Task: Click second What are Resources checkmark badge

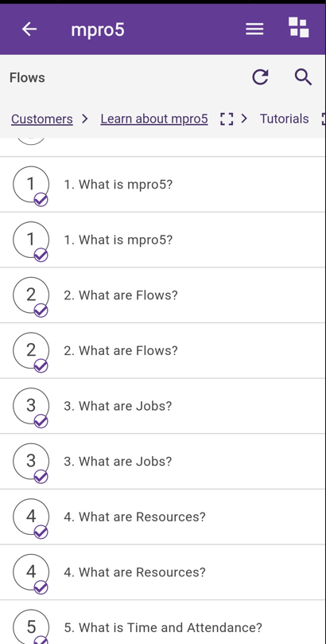Action: 41,587
